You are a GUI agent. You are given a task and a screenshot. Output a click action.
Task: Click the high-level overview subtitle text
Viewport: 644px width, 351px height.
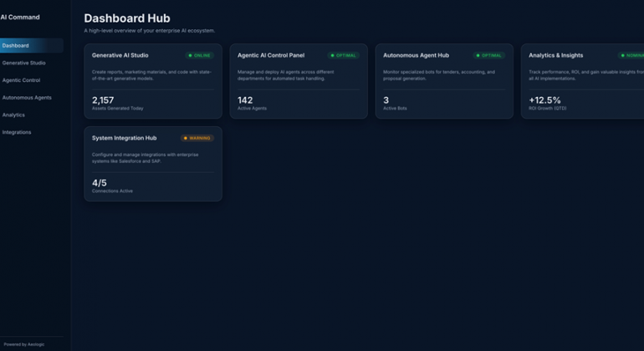pos(150,31)
